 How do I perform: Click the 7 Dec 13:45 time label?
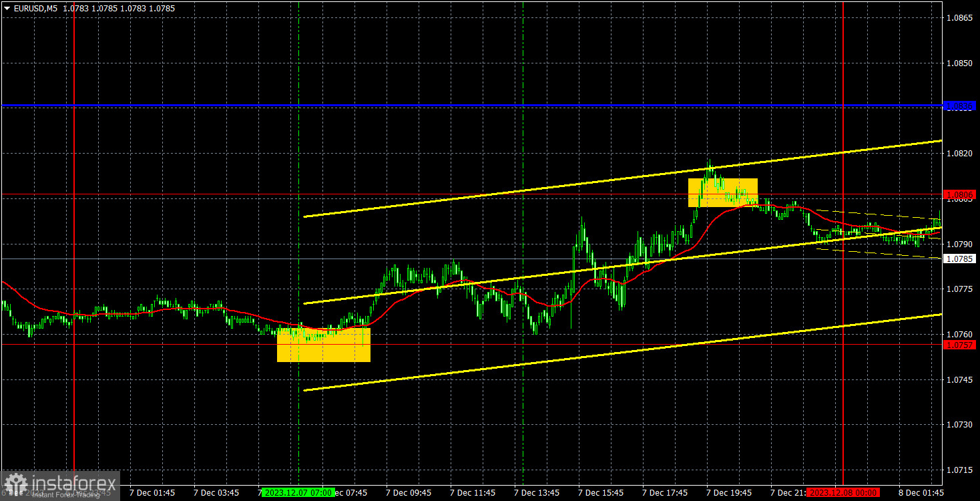point(538,492)
